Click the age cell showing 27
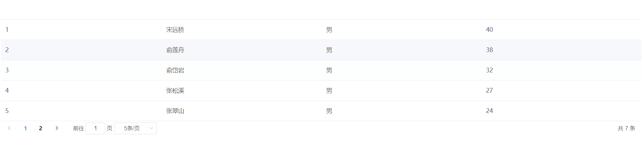This screenshot has height=159, width=644. 489,91
